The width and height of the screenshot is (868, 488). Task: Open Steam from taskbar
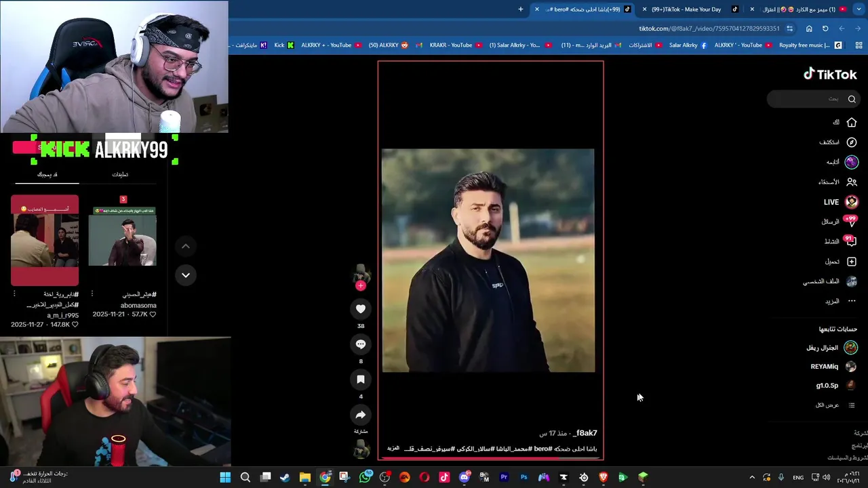285,477
